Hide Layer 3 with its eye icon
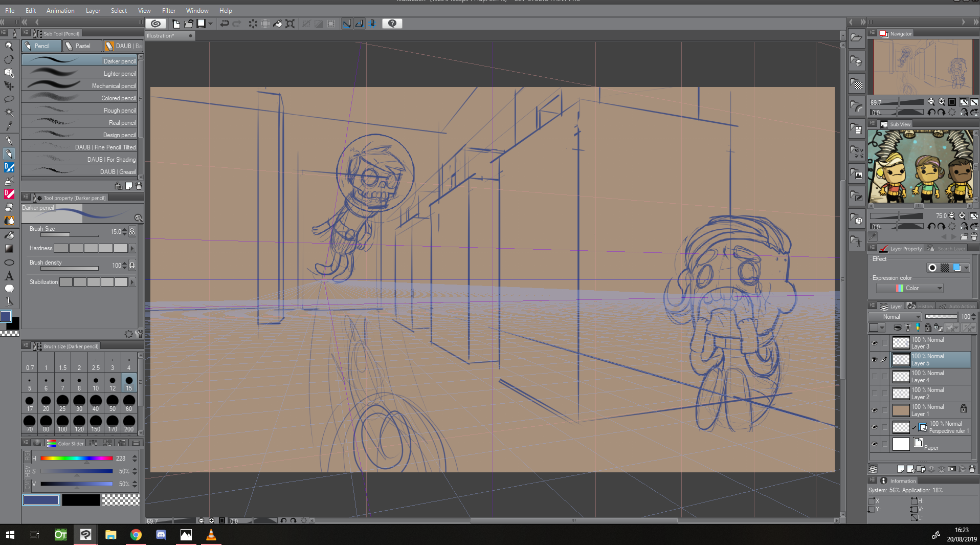Image resolution: width=980 pixels, height=545 pixels. tap(874, 343)
